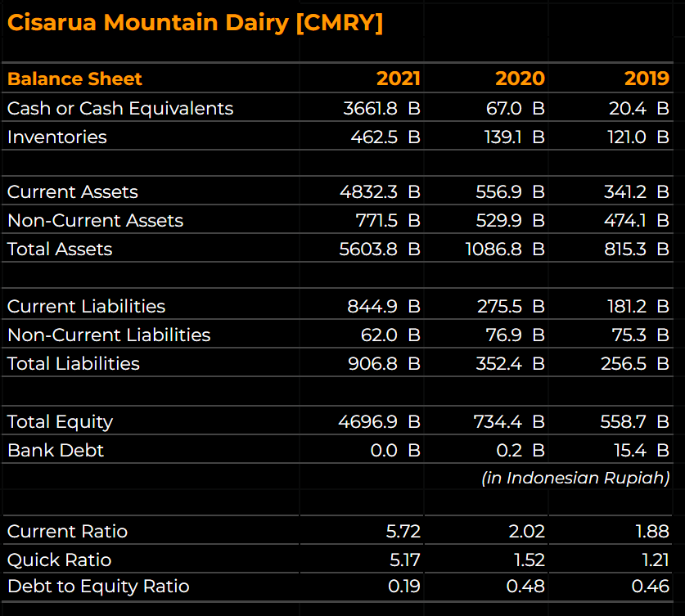This screenshot has height=616, width=685.
Task: Click the 734.4 B total equity value
Action: pyautogui.click(x=509, y=422)
